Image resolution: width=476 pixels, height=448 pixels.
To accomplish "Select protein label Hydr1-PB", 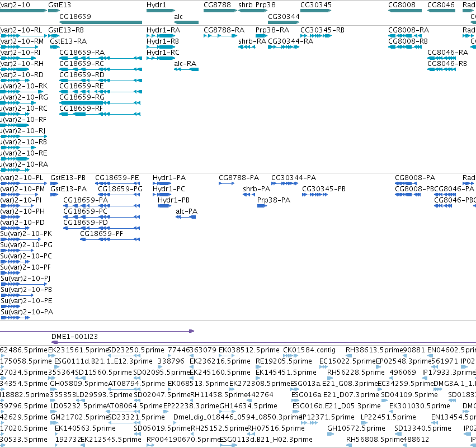I will (x=173, y=200).
